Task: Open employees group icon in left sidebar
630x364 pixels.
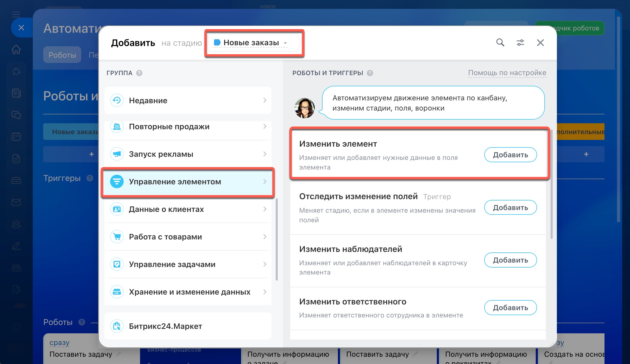Action: point(16,224)
